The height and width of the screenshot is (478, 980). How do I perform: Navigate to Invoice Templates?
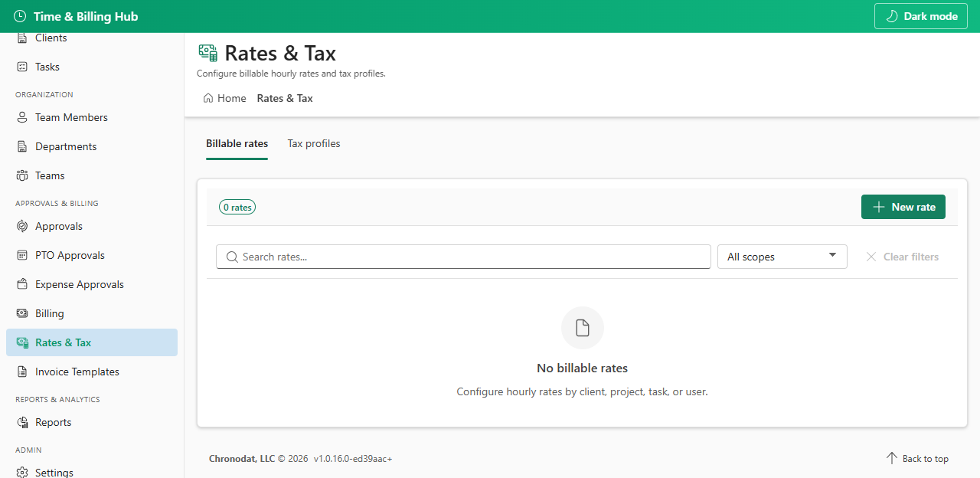pos(92,372)
